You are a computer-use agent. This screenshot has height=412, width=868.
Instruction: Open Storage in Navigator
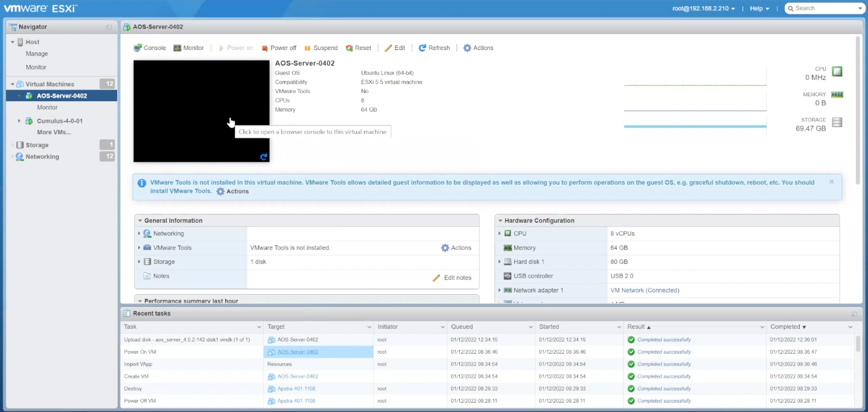click(x=37, y=145)
